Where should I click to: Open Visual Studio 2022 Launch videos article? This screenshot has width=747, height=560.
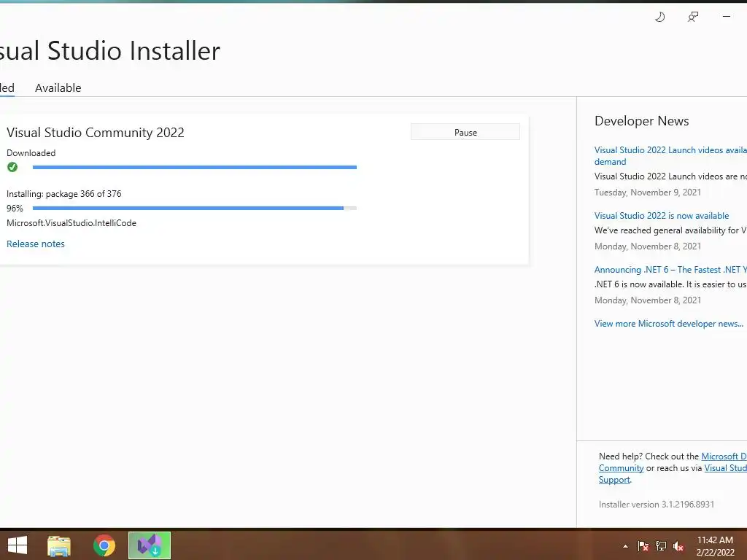tap(671, 156)
